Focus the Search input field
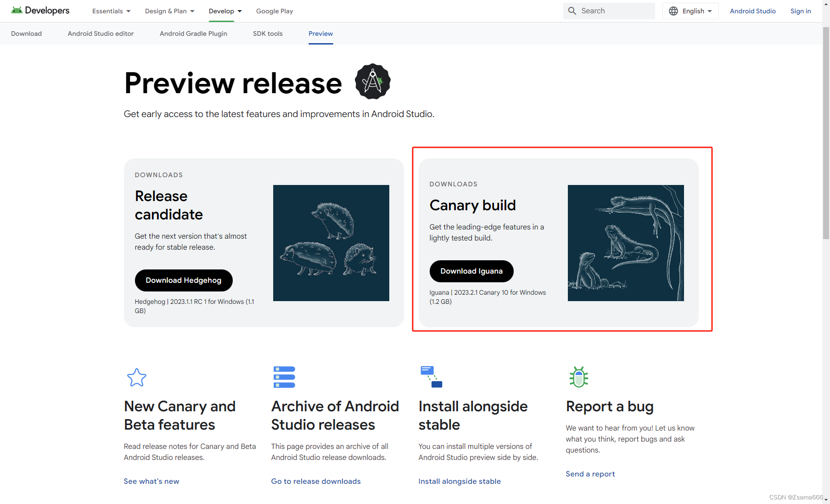 tap(609, 11)
